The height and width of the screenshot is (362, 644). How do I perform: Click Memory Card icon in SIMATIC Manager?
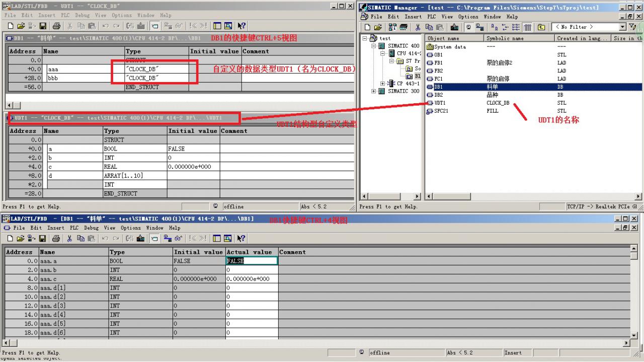403,27
